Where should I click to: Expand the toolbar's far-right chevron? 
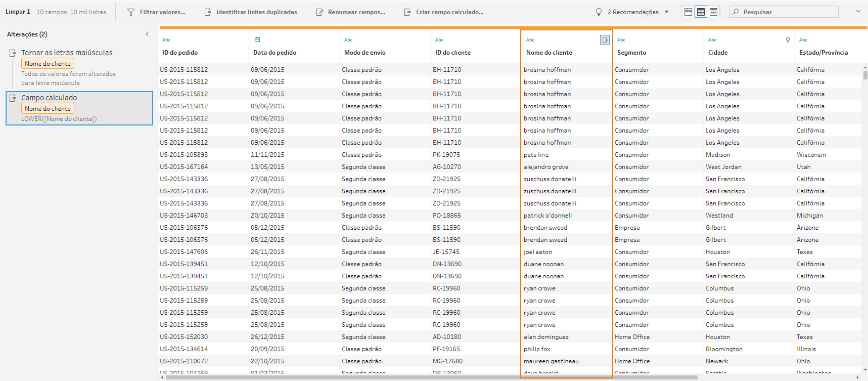click(x=858, y=11)
